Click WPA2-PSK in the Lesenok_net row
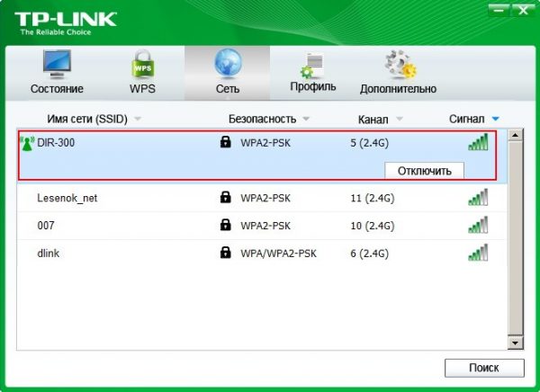540x392 pixels. click(x=265, y=198)
